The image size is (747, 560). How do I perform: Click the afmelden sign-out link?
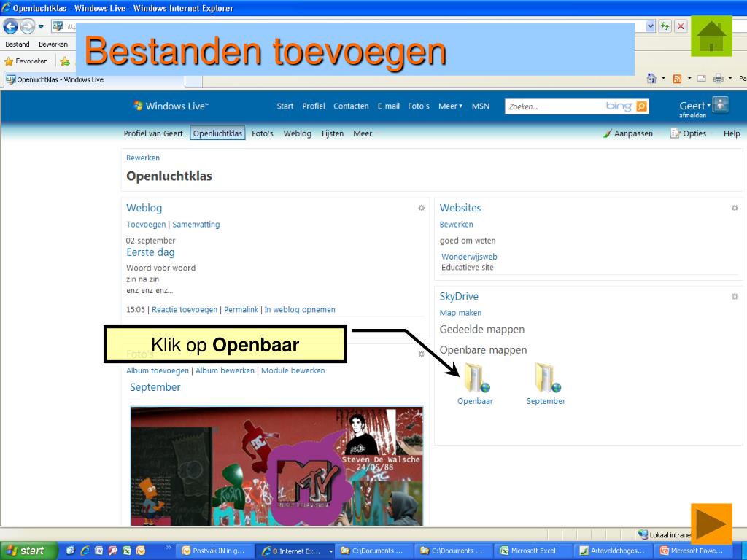(693, 115)
